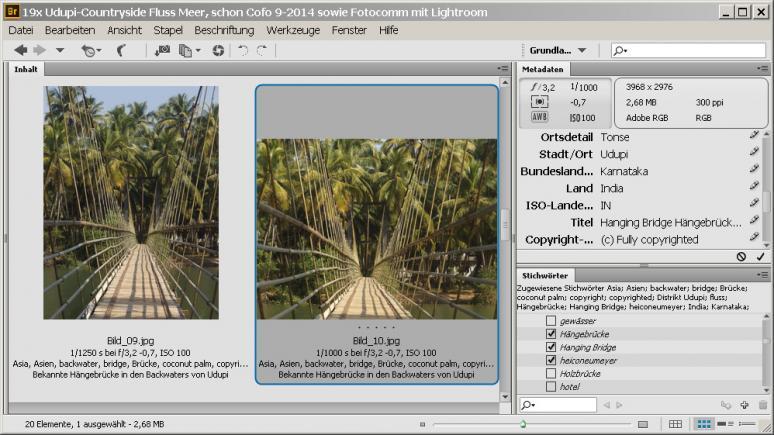Click the Back navigation arrow
774x435 pixels.
click(21, 50)
